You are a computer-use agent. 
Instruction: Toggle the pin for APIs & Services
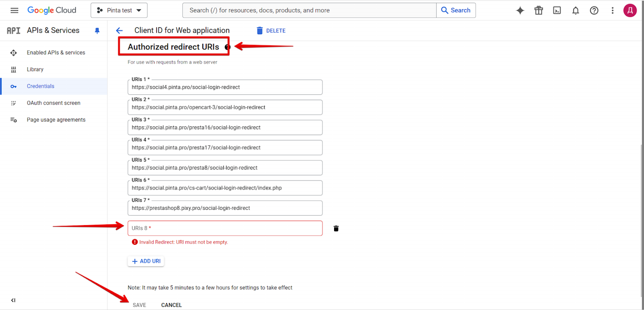pyautogui.click(x=97, y=31)
